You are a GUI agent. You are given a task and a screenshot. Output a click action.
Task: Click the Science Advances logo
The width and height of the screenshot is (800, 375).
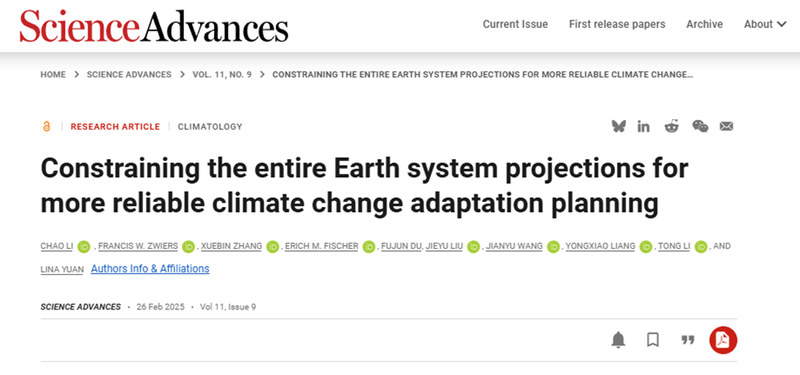click(154, 26)
